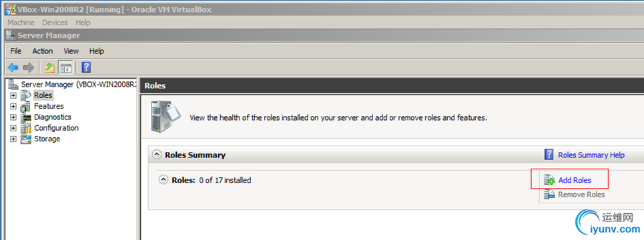Image resolution: width=644 pixels, height=240 pixels.
Task: Open Server Manager Help menu
Action: [97, 51]
